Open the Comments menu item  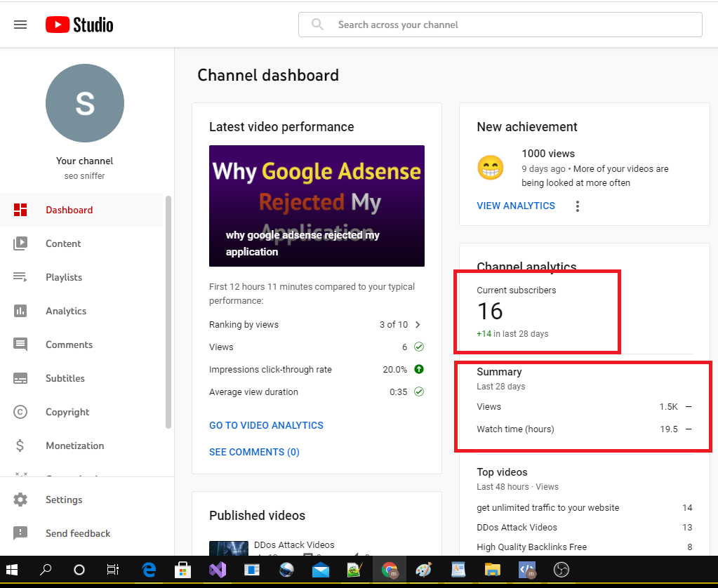pyautogui.click(x=81, y=345)
